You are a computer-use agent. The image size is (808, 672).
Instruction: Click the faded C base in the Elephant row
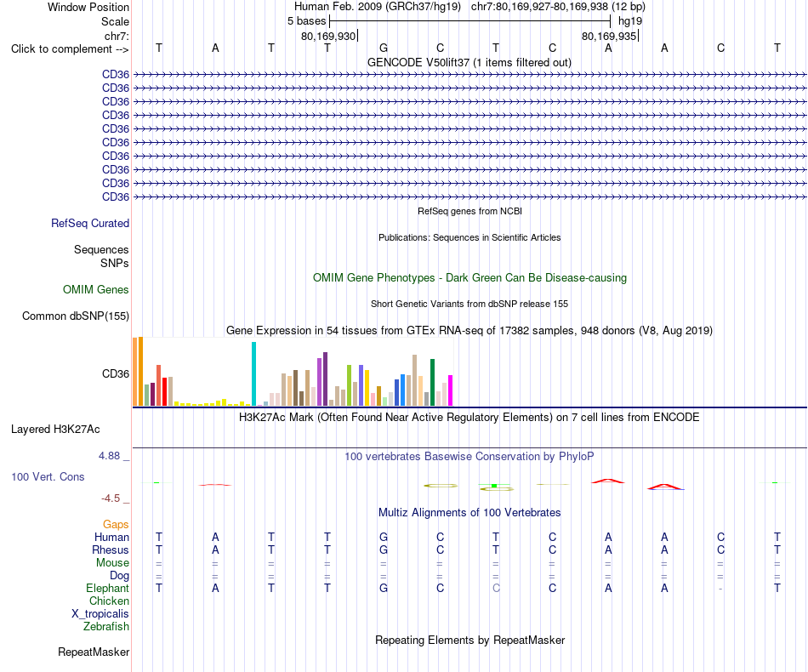coord(496,588)
